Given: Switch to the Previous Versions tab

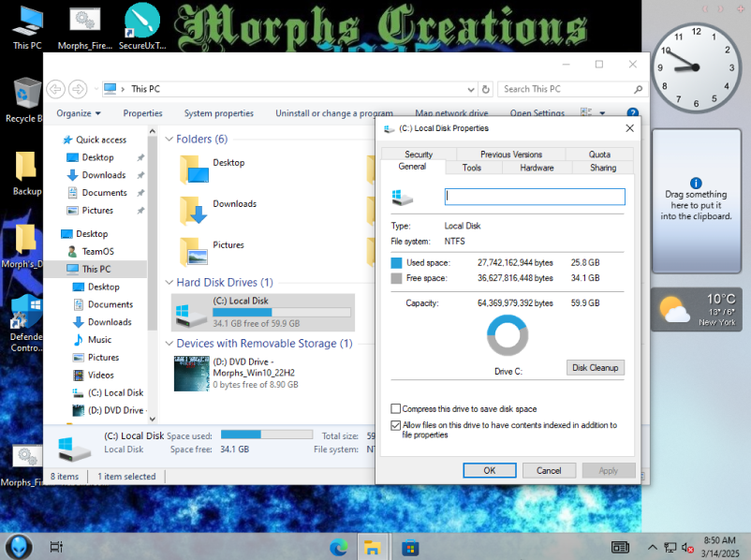Looking at the screenshot, I should tap(511, 155).
